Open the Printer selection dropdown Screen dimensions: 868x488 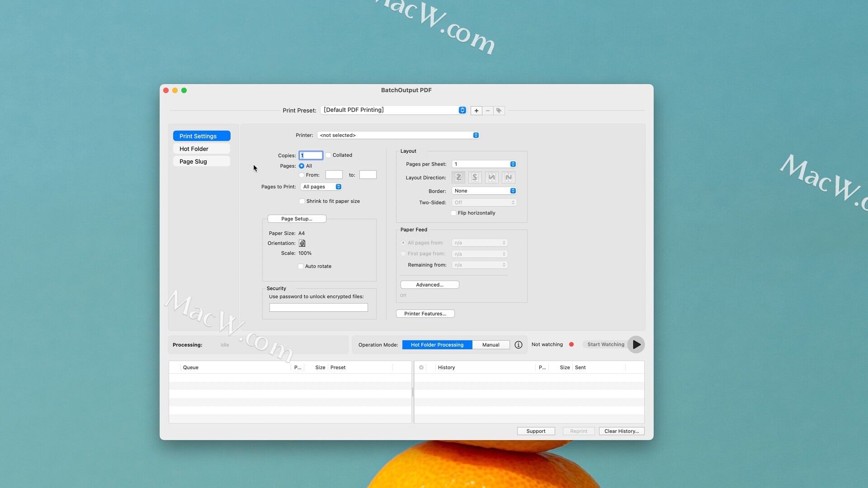pos(398,135)
